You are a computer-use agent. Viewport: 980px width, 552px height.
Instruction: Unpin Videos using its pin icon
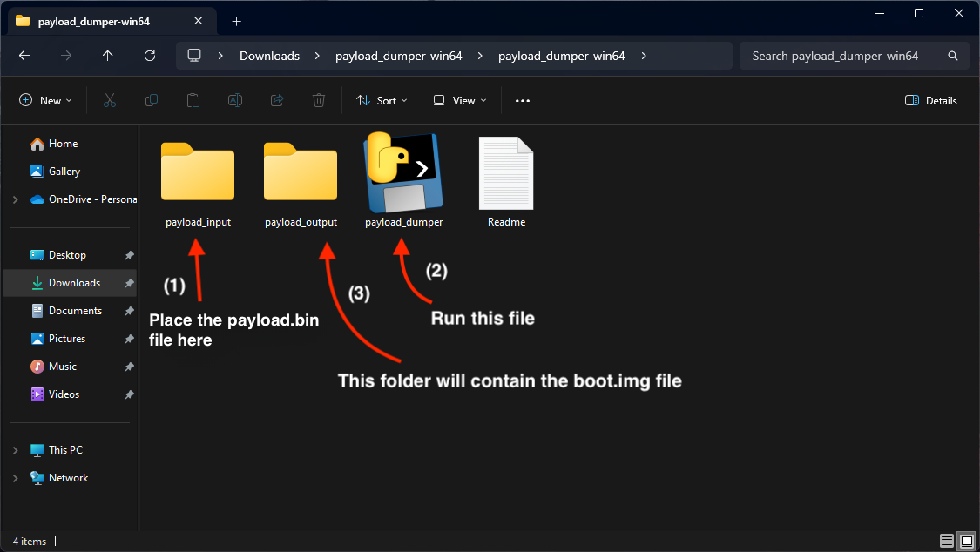click(130, 394)
